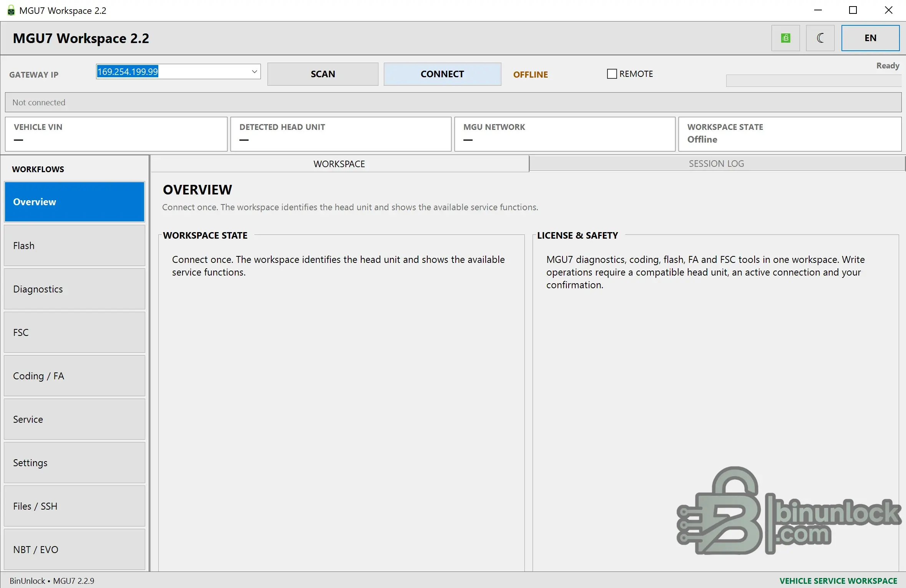Click the CONNECT button
The height and width of the screenshot is (588, 906).
(x=442, y=74)
